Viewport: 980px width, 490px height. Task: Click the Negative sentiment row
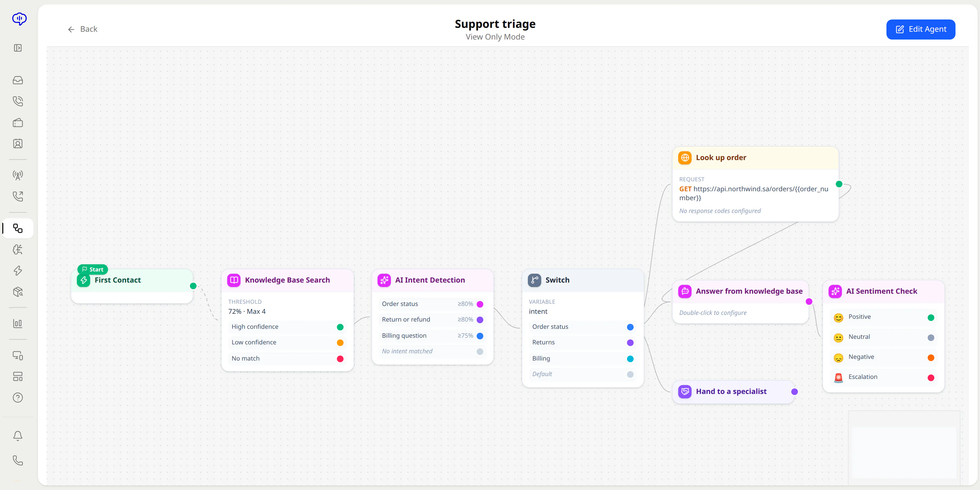click(x=883, y=357)
